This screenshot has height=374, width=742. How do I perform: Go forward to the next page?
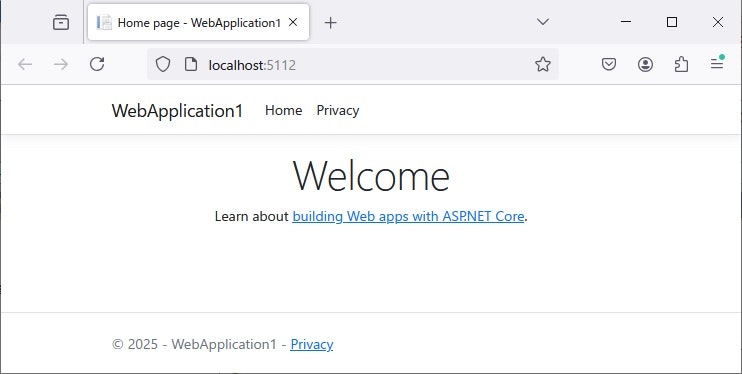(61, 64)
